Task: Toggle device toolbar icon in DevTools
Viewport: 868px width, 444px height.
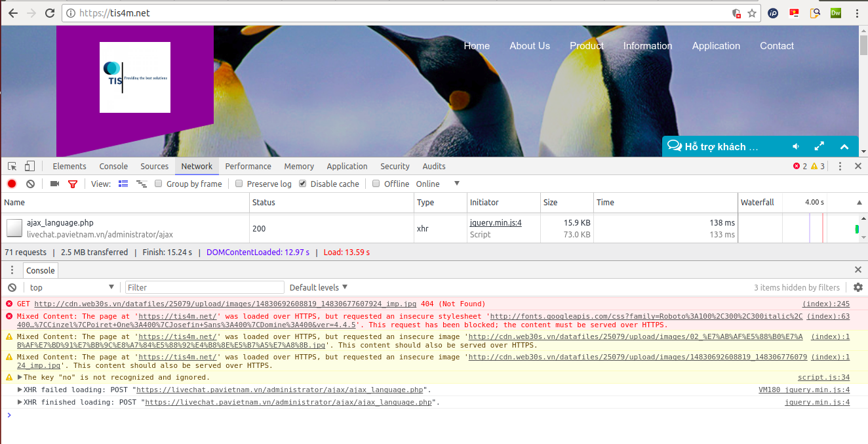Action: 30,166
